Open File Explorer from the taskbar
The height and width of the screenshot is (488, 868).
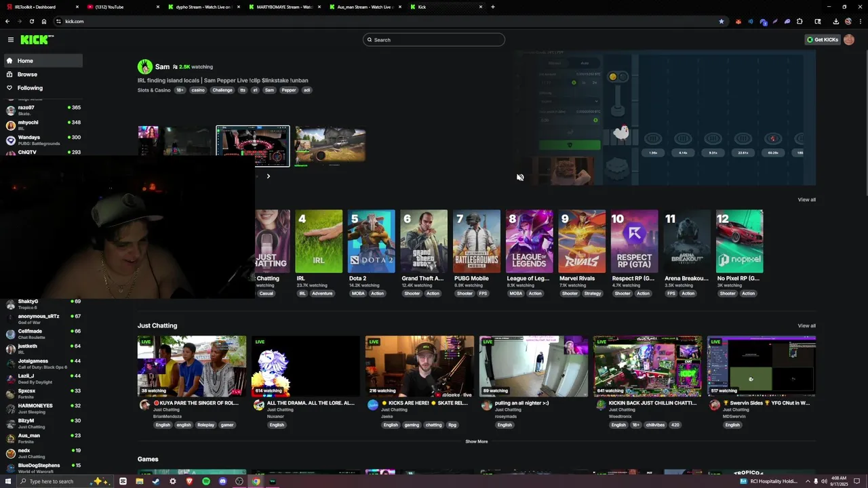(139, 481)
